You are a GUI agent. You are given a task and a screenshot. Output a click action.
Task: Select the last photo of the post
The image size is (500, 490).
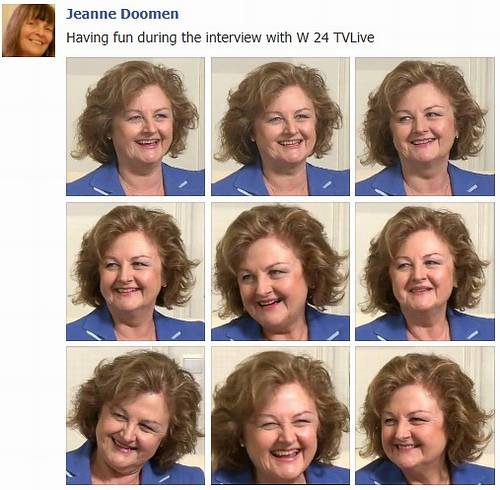(x=425, y=415)
